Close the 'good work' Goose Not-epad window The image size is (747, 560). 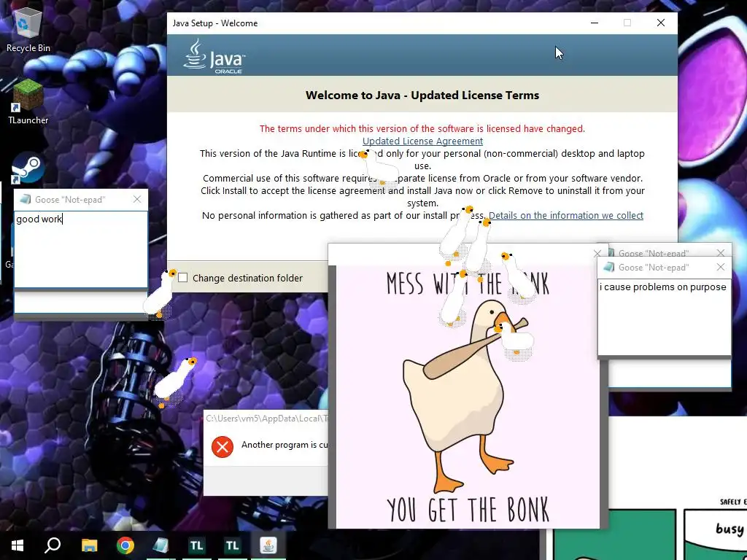pos(137,199)
